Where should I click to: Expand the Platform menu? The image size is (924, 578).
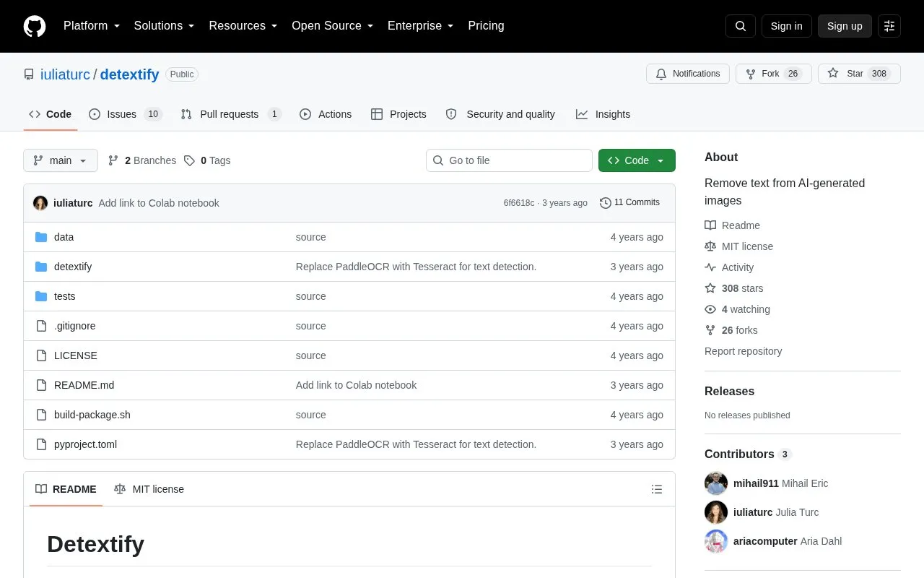(x=92, y=26)
